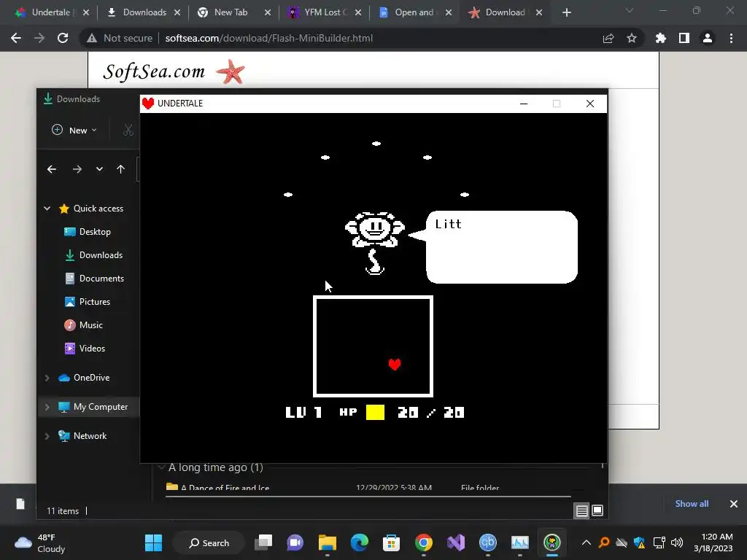Share this page icon in address bar
This screenshot has width=747, height=560.
(608, 38)
